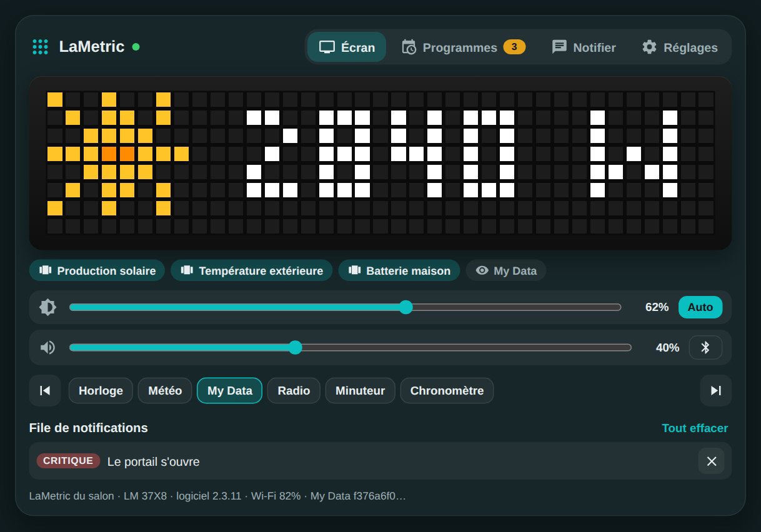Viewport: 761px width, 532px height.
Task: Click the Tout effacer link
Action: [x=695, y=428]
